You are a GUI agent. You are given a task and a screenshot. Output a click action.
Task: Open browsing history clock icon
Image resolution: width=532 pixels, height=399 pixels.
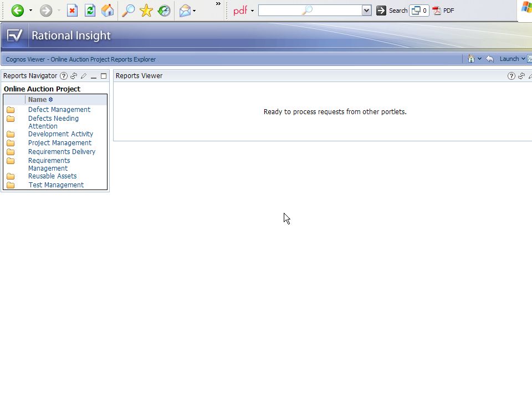[x=164, y=11]
